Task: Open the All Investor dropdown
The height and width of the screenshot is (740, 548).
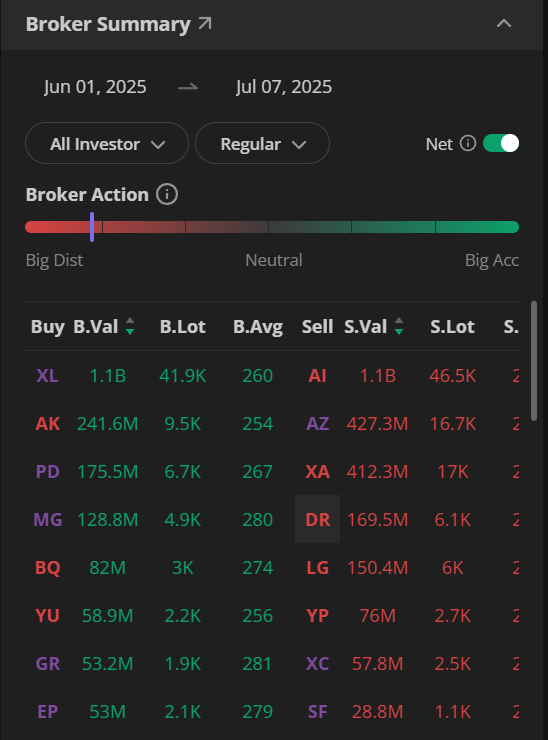Action: coord(107,143)
